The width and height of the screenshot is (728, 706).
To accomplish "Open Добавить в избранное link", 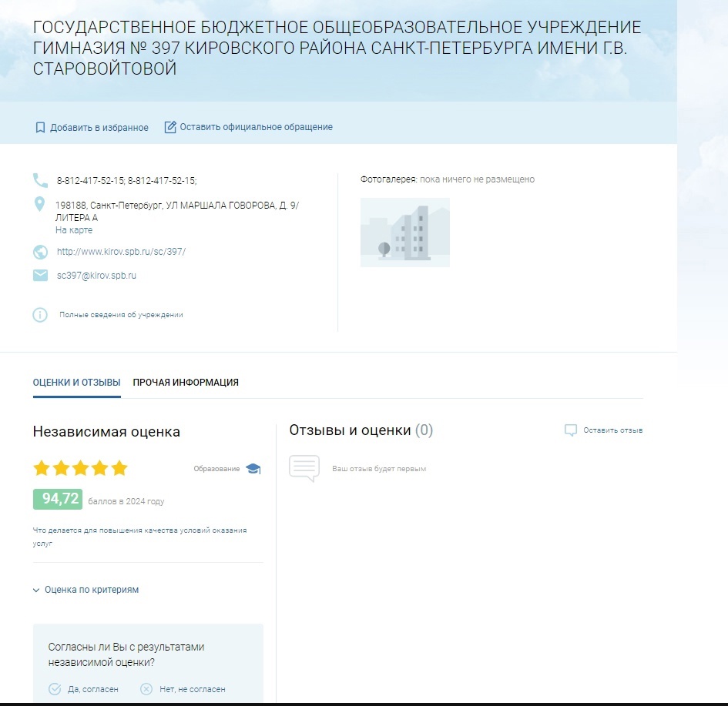I will pos(99,128).
